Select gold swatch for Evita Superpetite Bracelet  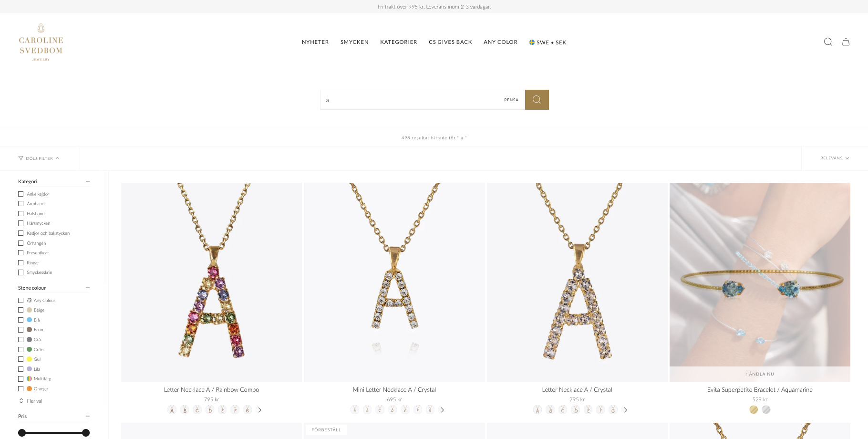coord(754,410)
